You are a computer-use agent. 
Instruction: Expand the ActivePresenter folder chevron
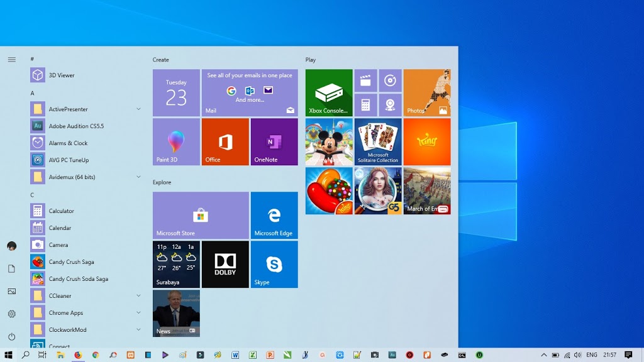coord(138,109)
